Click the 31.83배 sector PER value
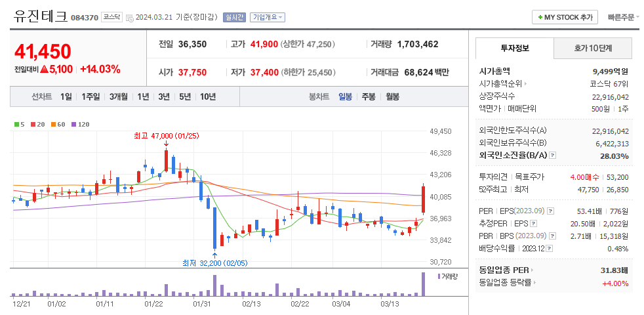 coord(615,270)
